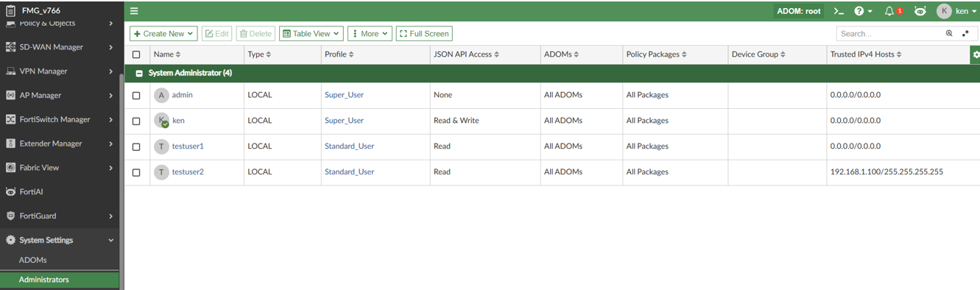The width and height of the screenshot is (980, 290).
Task: Expand SD-WAN Manager submenu arrow
Action: 111,47
